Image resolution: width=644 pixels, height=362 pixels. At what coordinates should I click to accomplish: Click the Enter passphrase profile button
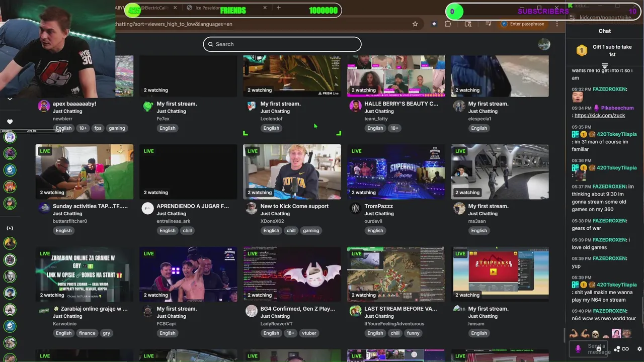click(523, 24)
